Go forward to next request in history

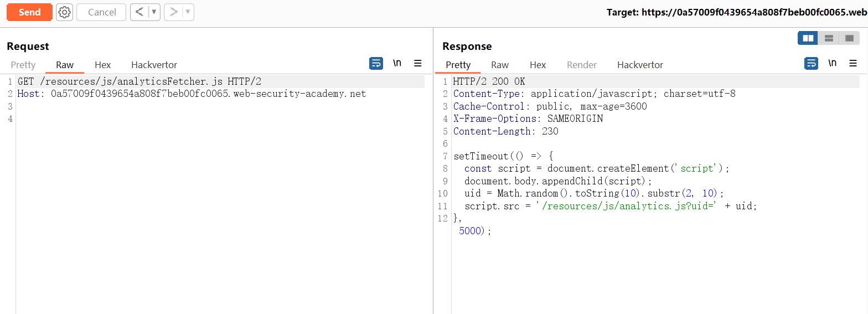click(173, 12)
